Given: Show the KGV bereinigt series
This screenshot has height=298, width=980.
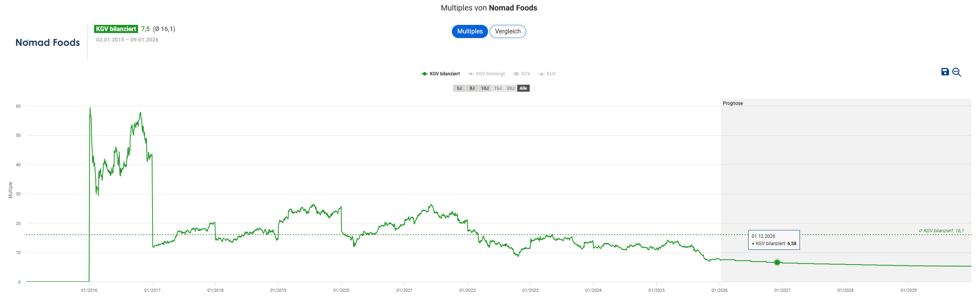Looking at the screenshot, I should [x=486, y=74].
